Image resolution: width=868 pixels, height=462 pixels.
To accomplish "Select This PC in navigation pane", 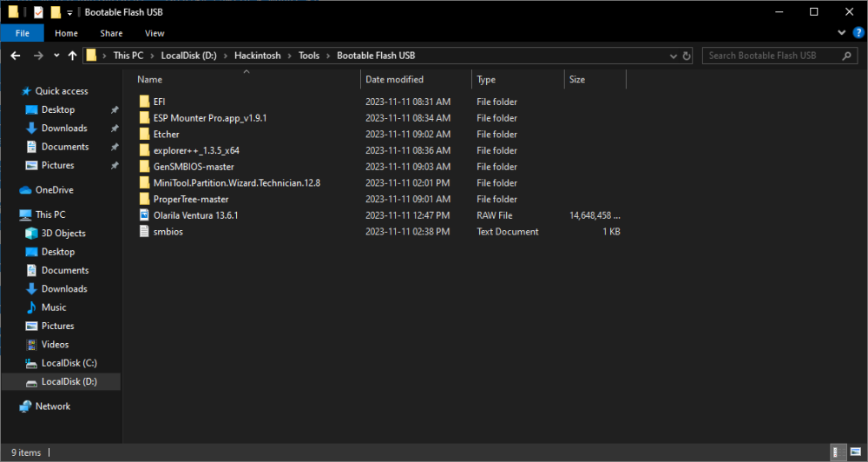I will click(49, 214).
